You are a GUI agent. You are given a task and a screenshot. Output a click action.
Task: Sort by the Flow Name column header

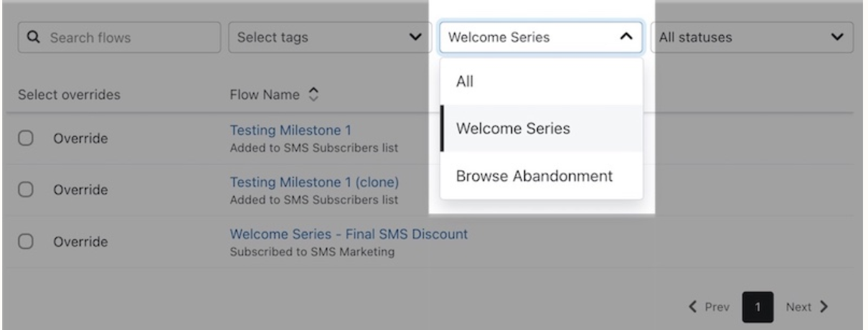point(265,94)
